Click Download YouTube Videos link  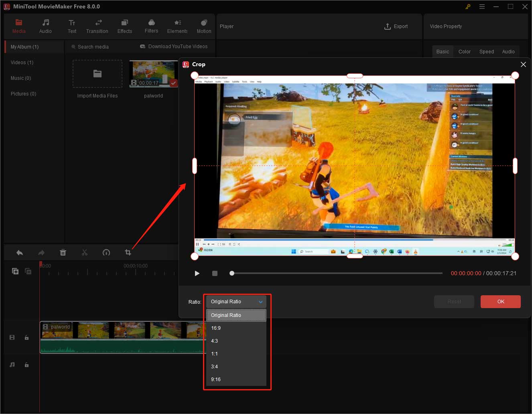[174, 47]
